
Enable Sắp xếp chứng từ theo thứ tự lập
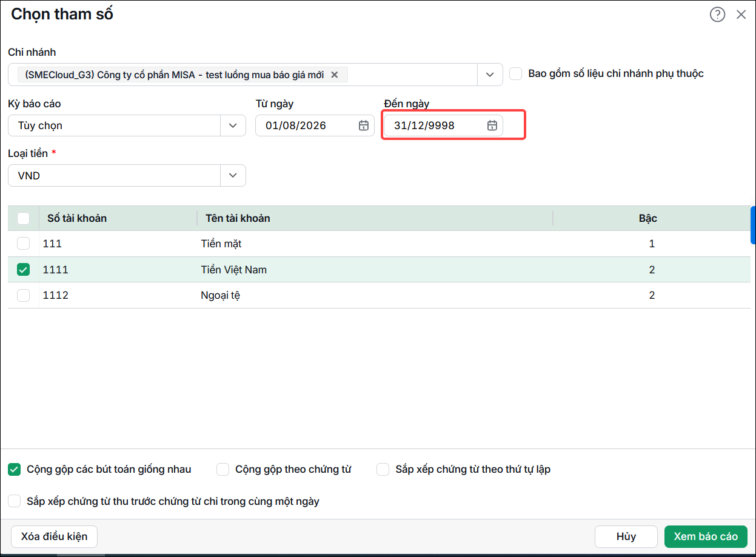pos(383,469)
